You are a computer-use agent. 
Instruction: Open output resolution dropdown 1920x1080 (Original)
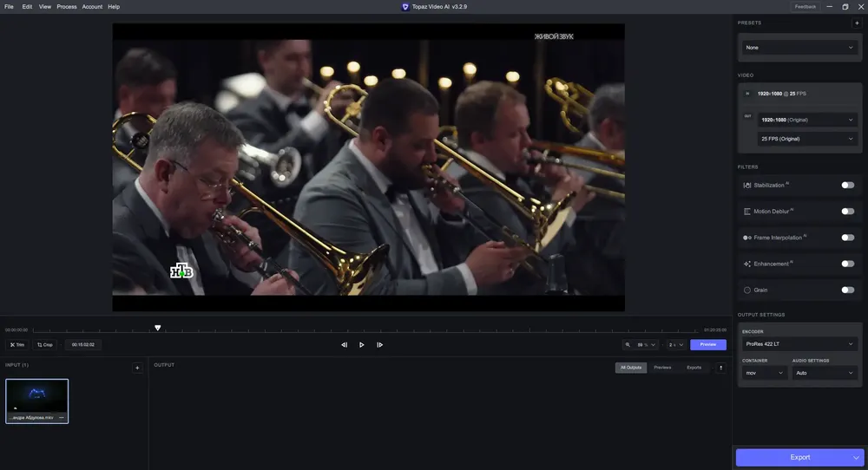pyautogui.click(x=807, y=120)
